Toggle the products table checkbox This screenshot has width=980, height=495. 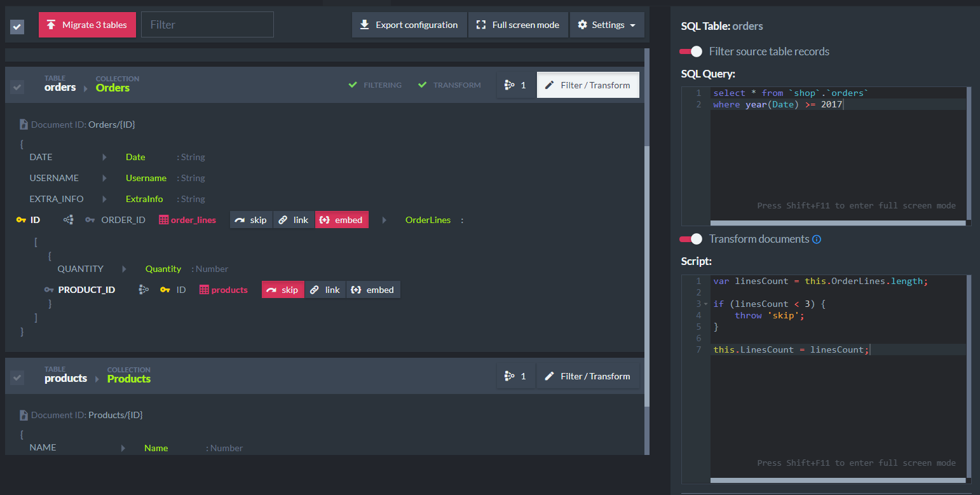17,377
